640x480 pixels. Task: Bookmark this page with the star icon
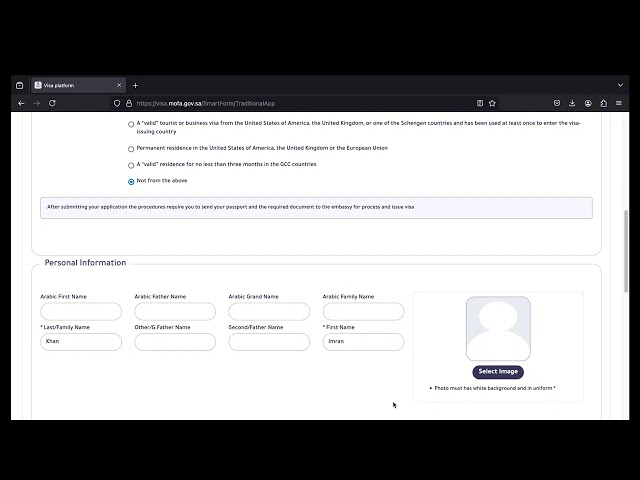[492, 103]
